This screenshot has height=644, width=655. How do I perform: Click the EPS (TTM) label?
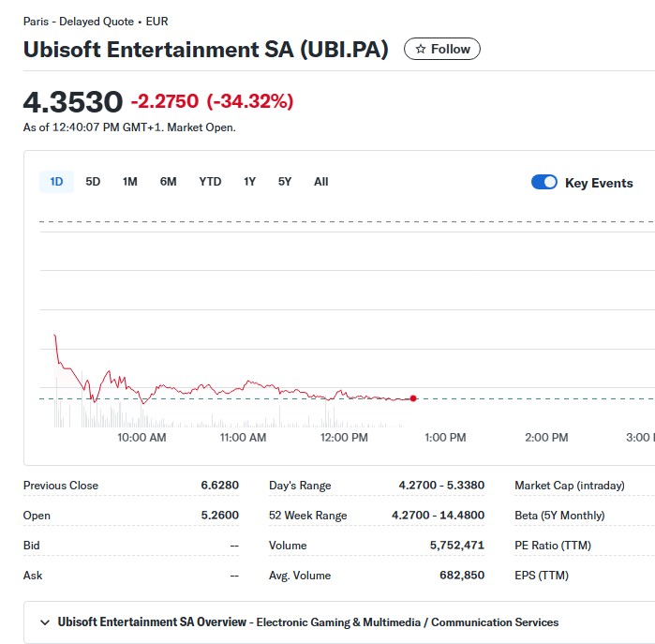(542, 576)
